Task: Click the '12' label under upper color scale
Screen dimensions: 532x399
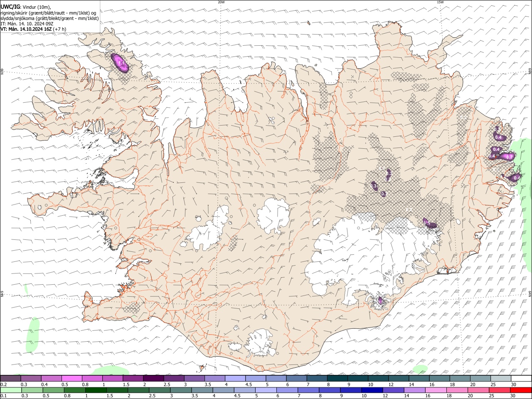Action: point(391,384)
